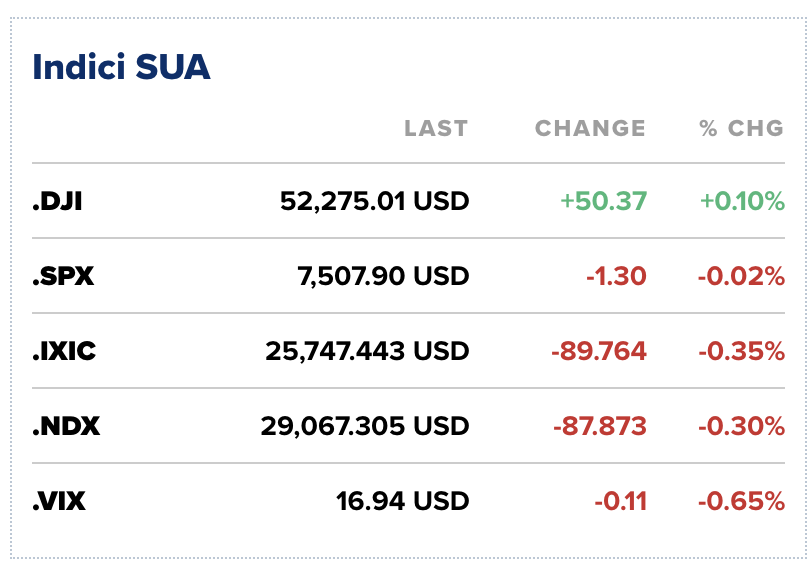Open the Indici SUA heading
Screen dimensions: 810x562
121,67
